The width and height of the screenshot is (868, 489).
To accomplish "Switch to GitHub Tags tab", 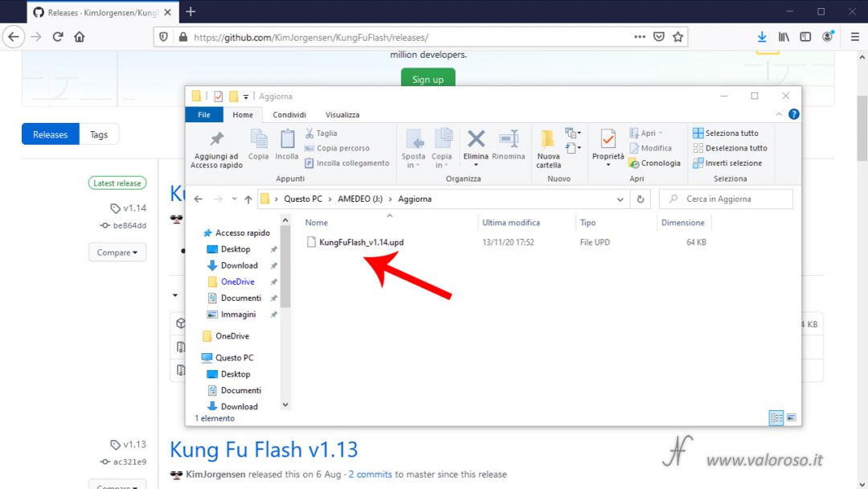I will coord(99,134).
